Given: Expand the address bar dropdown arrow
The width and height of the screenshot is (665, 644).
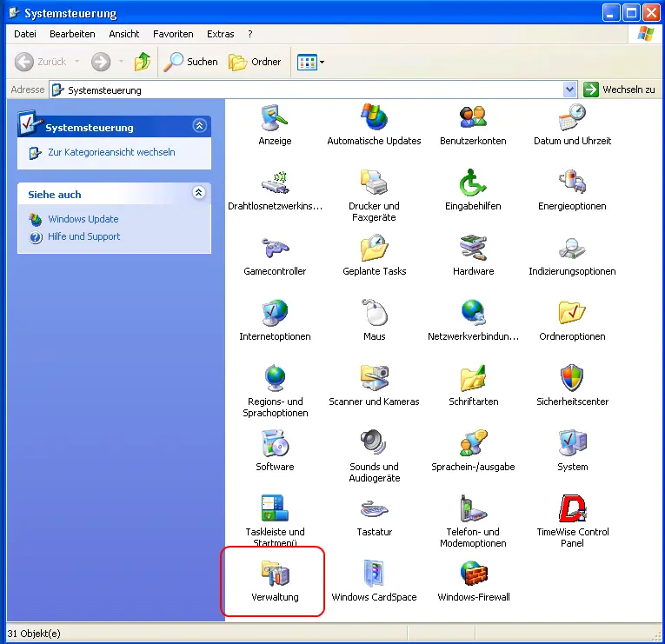Looking at the screenshot, I should pyautogui.click(x=569, y=90).
